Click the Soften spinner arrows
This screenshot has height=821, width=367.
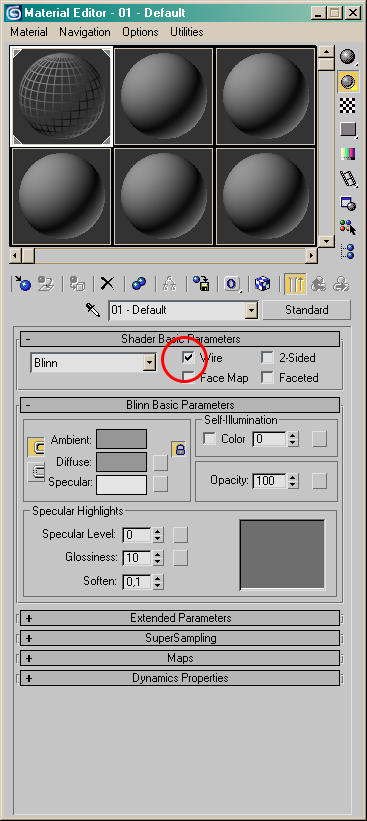tap(158, 581)
